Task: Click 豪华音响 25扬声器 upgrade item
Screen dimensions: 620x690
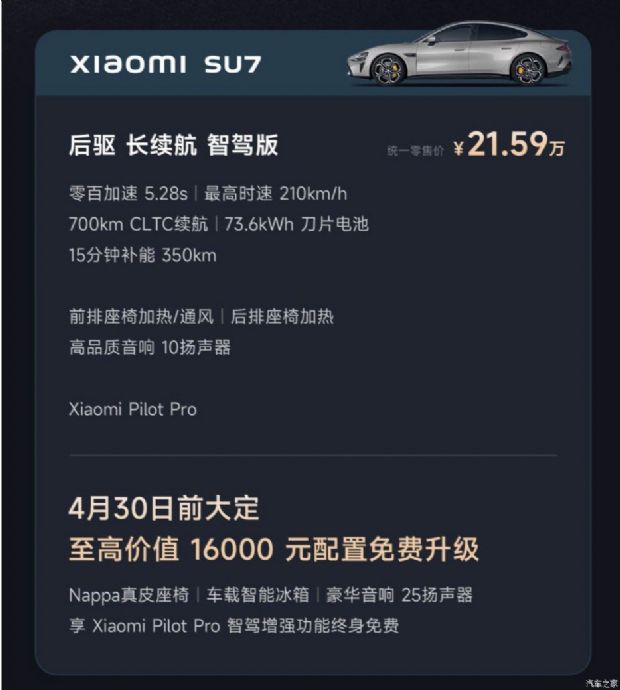Action: point(399,595)
